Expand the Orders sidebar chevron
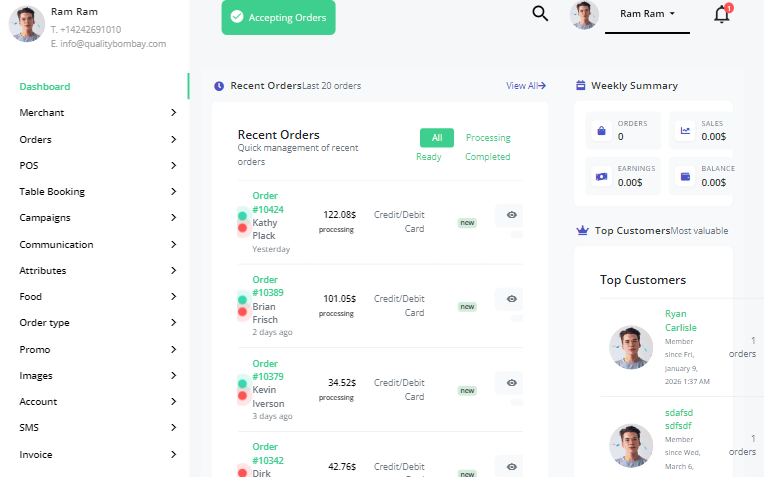764x477 pixels. click(x=173, y=139)
